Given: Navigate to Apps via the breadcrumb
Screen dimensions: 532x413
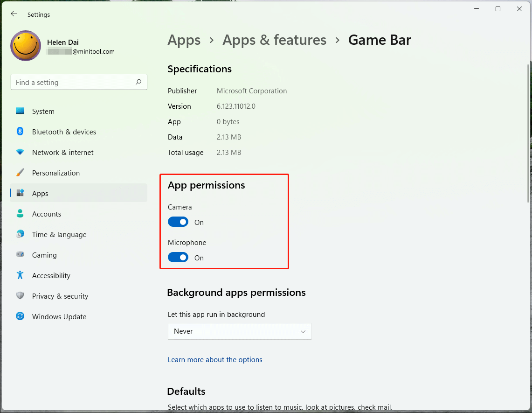Looking at the screenshot, I should [x=184, y=40].
